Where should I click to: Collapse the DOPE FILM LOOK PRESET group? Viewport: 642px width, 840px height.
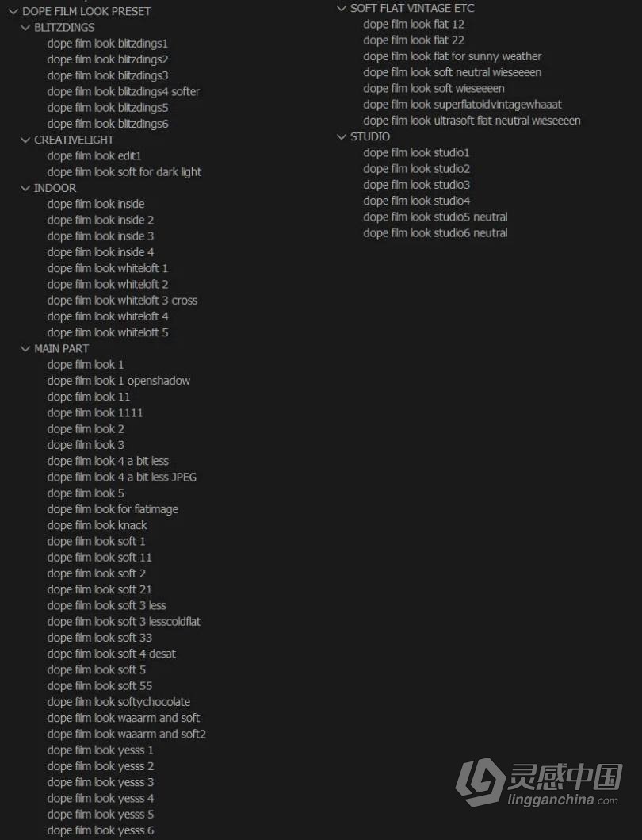(13, 11)
